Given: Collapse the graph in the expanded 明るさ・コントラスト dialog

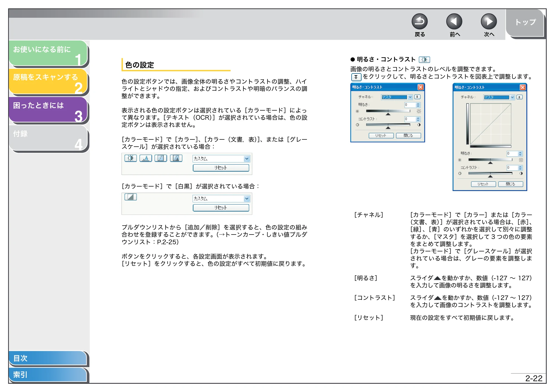Looking at the screenshot, I should [519, 97].
